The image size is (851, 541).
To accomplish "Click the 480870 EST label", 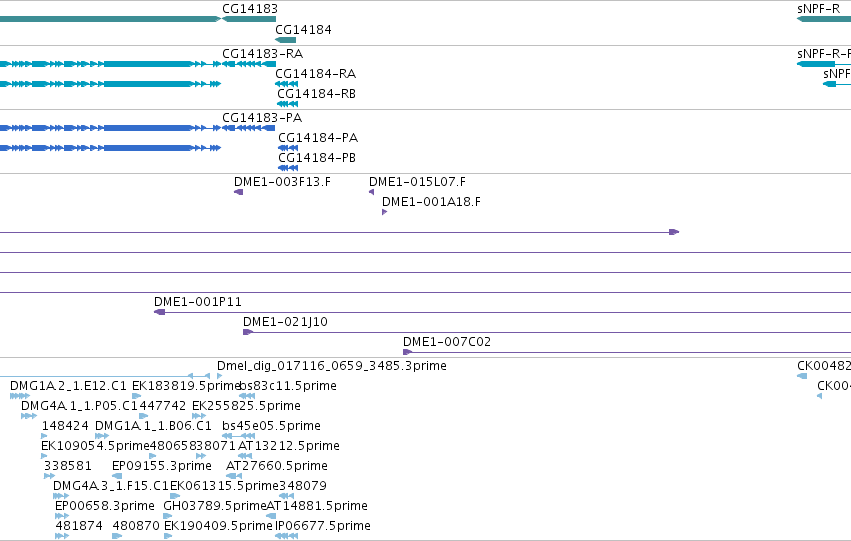I will pyautogui.click(x=136, y=526).
